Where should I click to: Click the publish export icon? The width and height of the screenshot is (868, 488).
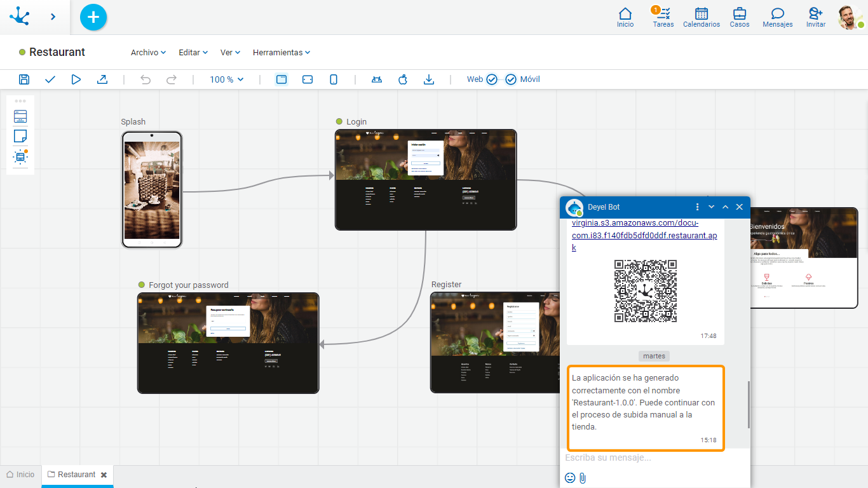point(102,79)
